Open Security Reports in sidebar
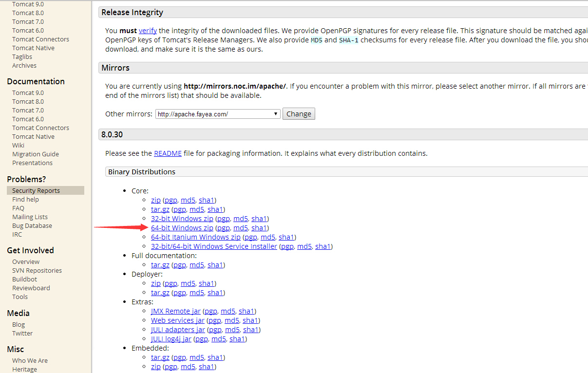The image size is (588, 373). tap(36, 191)
